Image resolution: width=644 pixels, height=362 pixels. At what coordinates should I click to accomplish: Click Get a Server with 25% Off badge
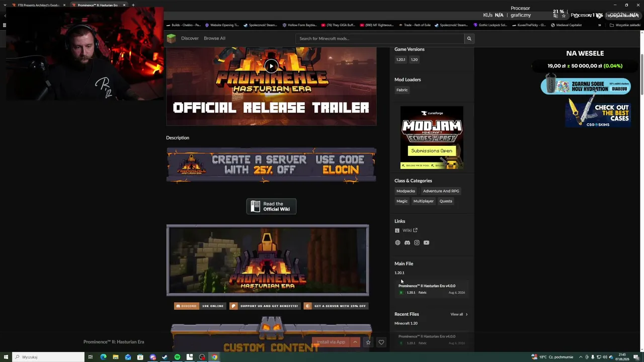point(336,306)
